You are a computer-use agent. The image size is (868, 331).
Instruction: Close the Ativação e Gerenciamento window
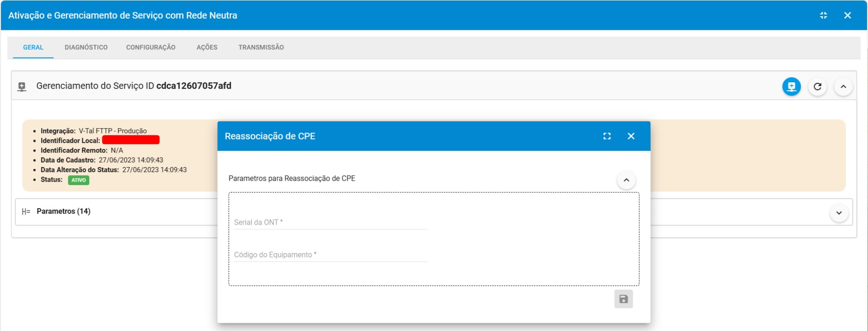coord(848,15)
